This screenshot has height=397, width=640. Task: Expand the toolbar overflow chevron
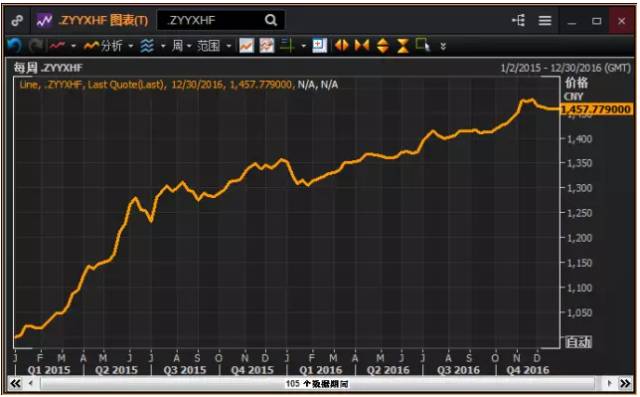(443, 46)
